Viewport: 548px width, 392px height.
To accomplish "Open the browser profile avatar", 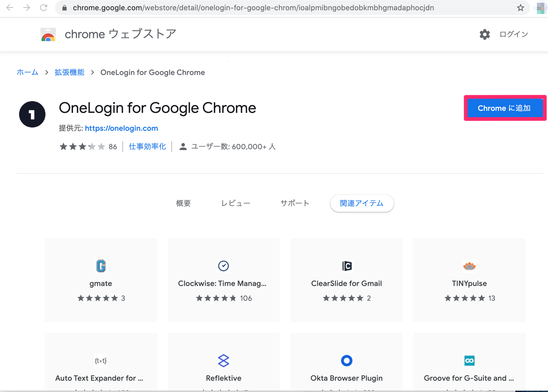I will coord(540,8).
